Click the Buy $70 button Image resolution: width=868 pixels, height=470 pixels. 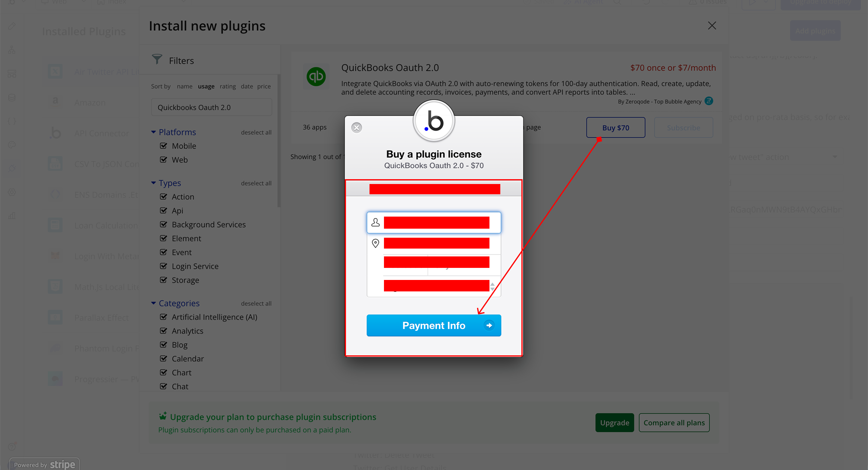[x=615, y=128]
